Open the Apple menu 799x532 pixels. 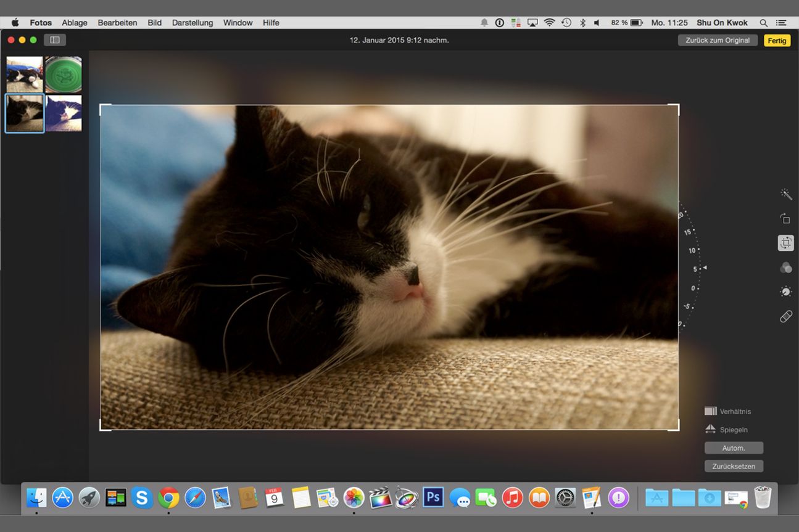[x=15, y=23]
